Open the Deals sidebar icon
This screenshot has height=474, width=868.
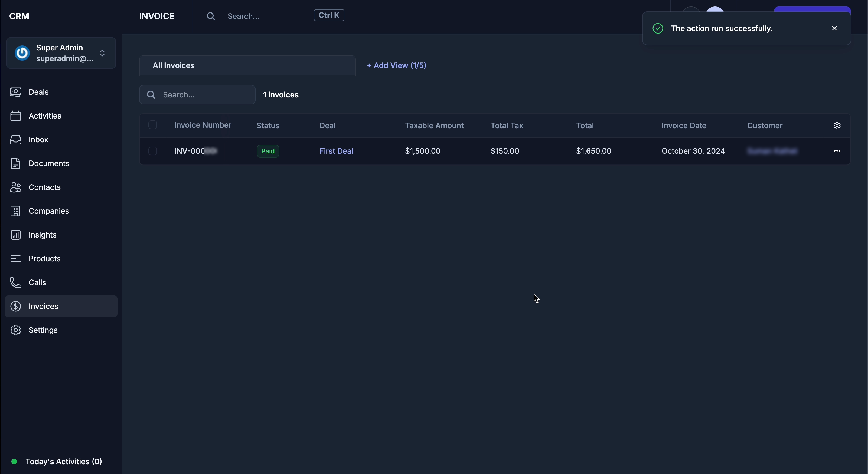pyautogui.click(x=15, y=92)
